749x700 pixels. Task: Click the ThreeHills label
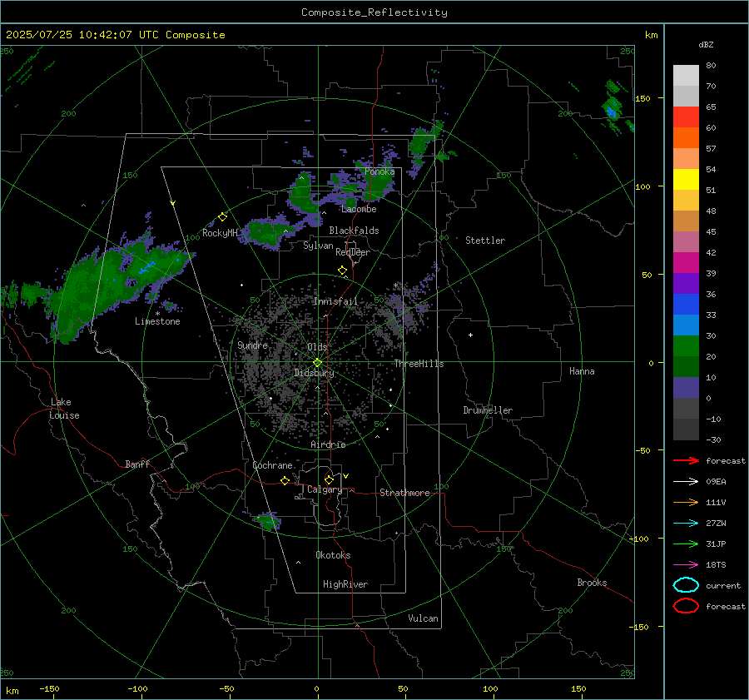419,364
